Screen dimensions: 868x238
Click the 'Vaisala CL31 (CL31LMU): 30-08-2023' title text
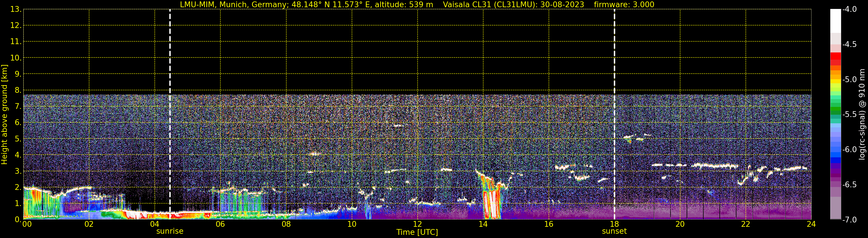(513, 5)
